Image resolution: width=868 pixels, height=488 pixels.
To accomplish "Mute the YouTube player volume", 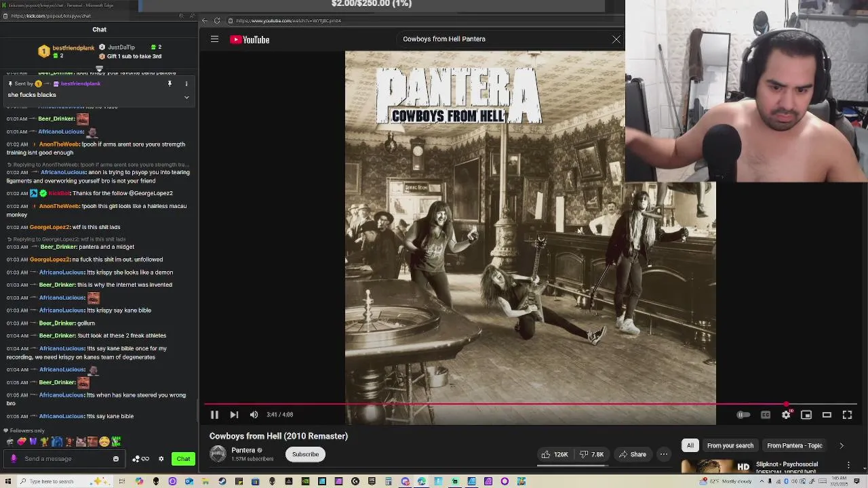I will 254,415.
